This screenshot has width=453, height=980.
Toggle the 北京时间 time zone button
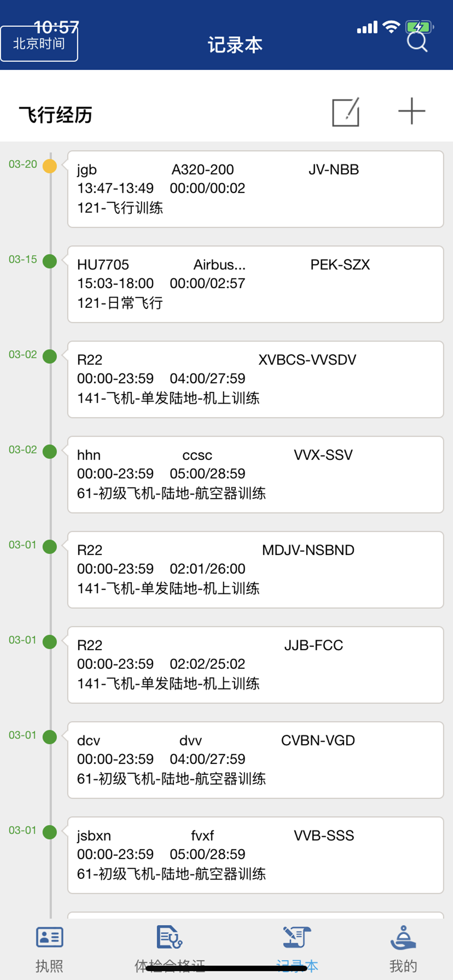[39, 44]
